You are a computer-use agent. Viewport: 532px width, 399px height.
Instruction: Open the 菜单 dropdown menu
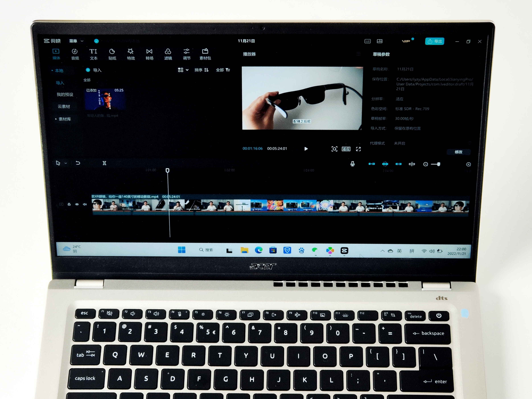pos(76,41)
